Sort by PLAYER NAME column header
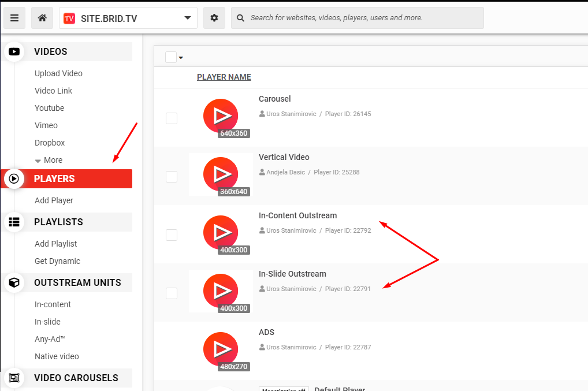This screenshot has width=588, height=391. (224, 77)
